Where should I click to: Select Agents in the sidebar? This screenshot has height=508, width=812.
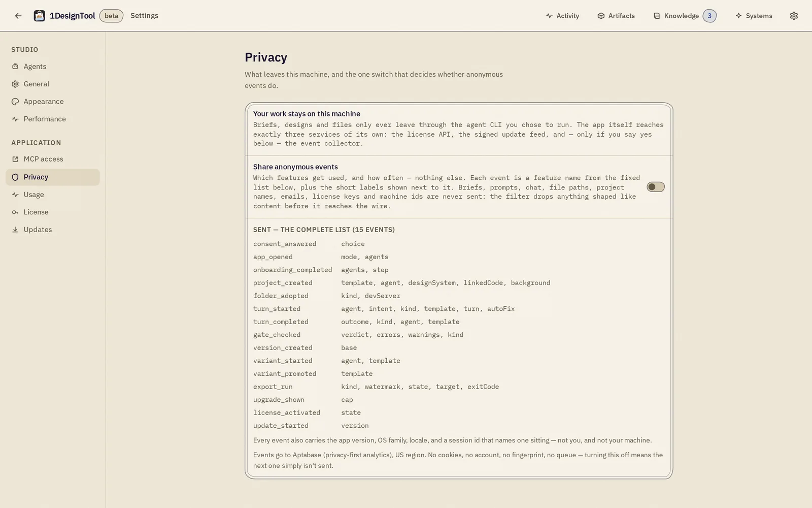tap(53, 67)
